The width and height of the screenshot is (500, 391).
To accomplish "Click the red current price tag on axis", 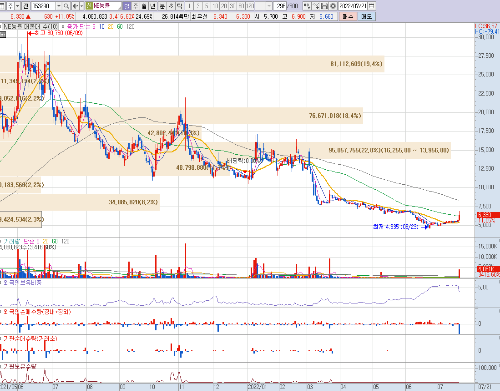I will pos(488,215).
